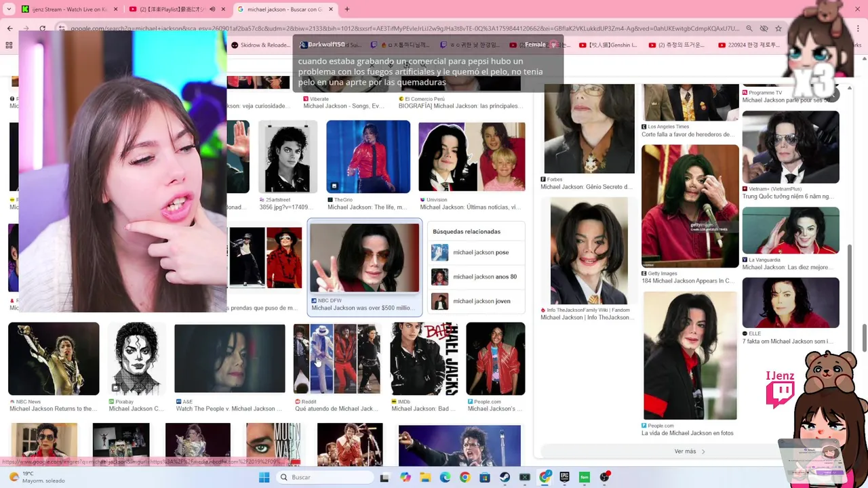Viewport: 868px width, 488px height.
Task: Mute the playlist tab's speaker icon
Action: [x=212, y=9]
